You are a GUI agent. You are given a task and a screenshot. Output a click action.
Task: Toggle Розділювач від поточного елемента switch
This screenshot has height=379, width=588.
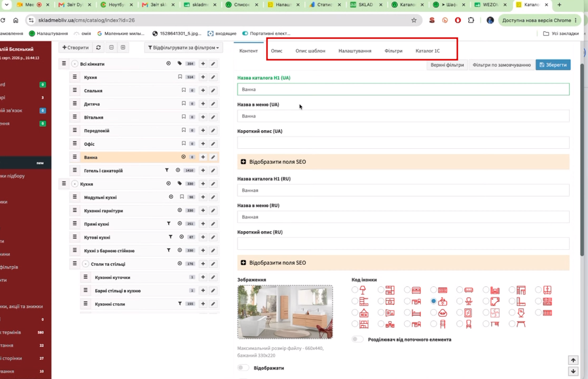pos(358,339)
